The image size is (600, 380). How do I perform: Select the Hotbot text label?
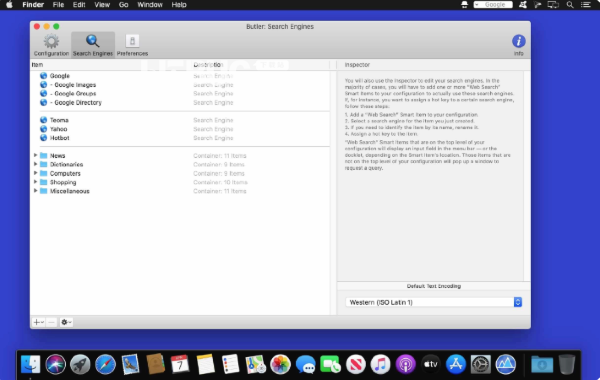(x=60, y=138)
